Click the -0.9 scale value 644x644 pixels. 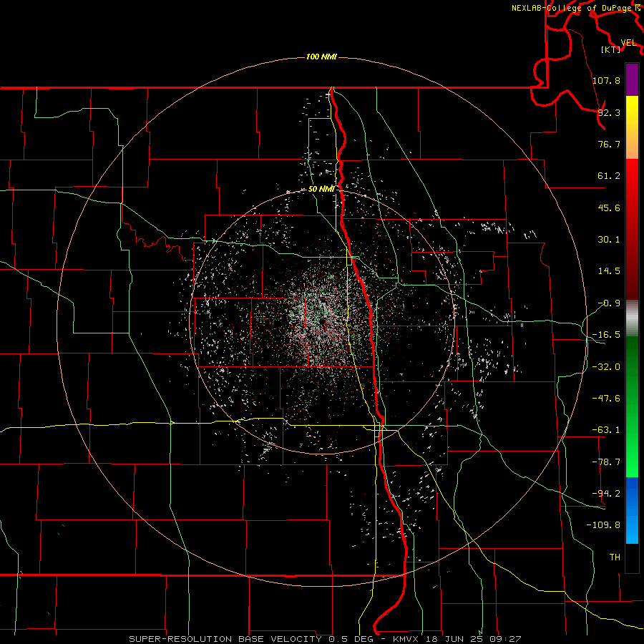(609, 303)
